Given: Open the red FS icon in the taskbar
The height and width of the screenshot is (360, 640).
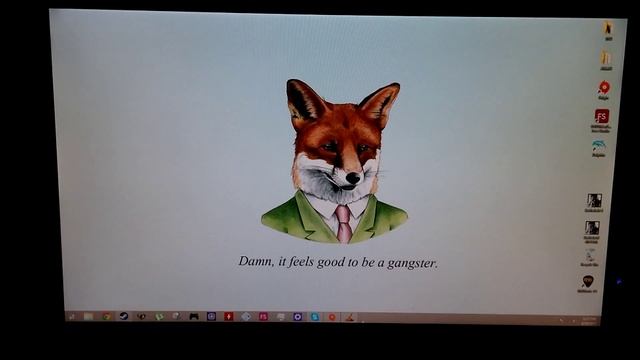Looking at the screenshot, I should (x=263, y=316).
